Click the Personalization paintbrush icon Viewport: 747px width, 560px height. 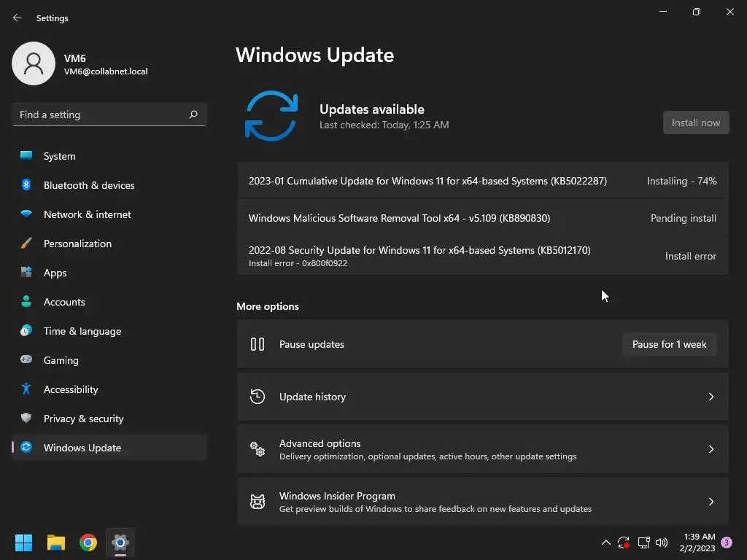[x=26, y=244]
